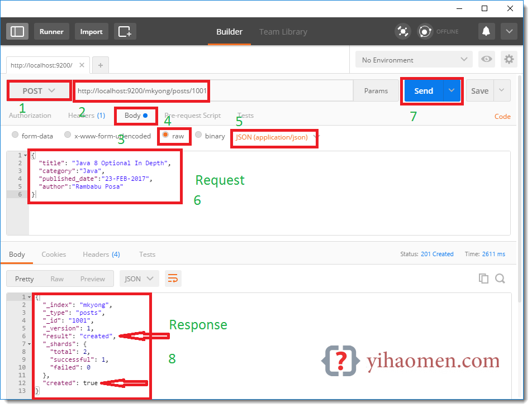
Task: Click the blue Send button
Action: [x=424, y=91]
